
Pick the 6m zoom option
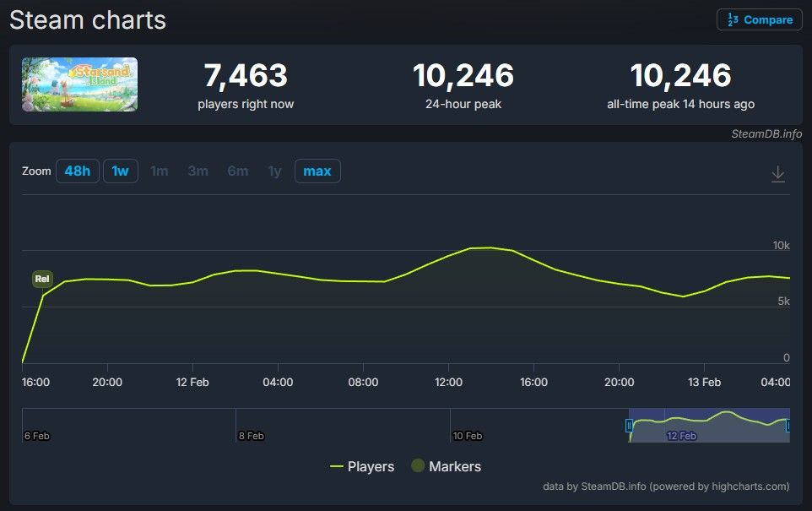tap(237, 171)
